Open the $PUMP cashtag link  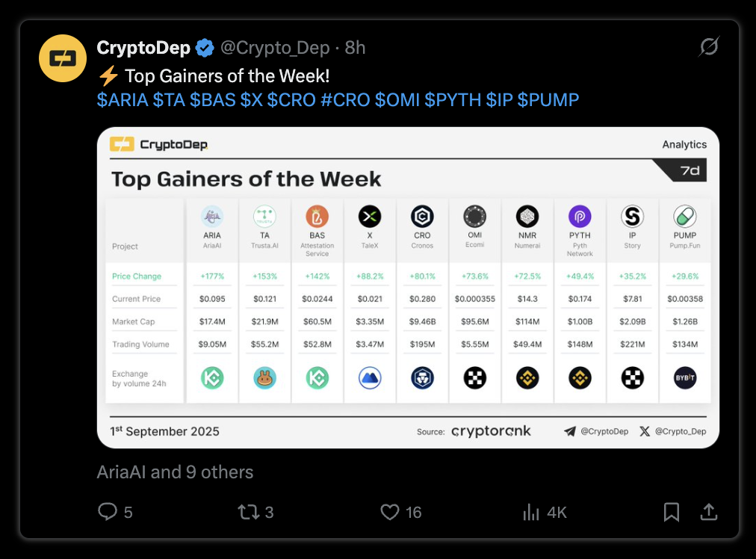pyautogui.click(x=548, y=100)
